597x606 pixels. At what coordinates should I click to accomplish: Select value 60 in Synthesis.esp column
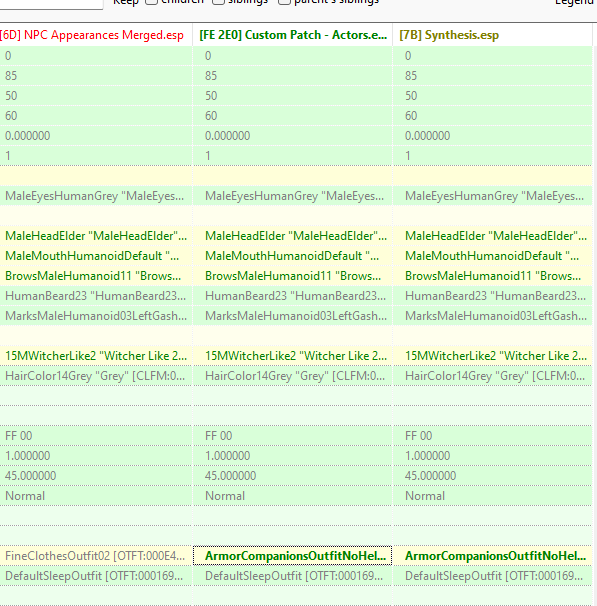(492, 116)
